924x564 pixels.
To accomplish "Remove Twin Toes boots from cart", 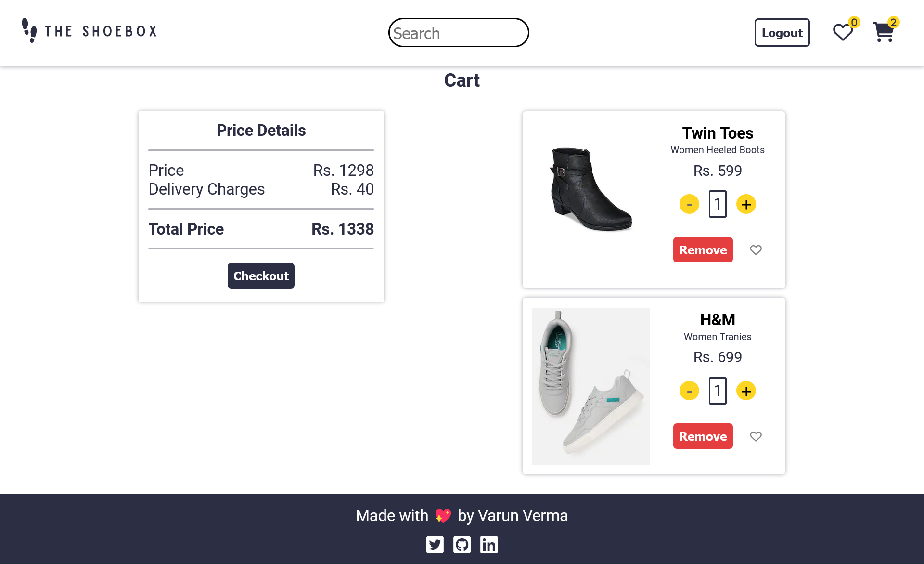I will pyautogui.click(x=703, y=250).
